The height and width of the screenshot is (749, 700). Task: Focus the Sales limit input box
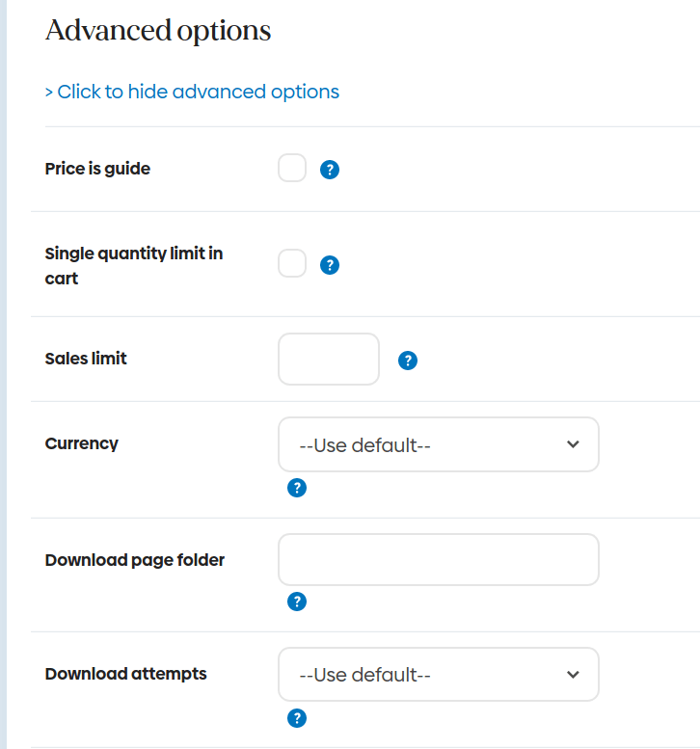point(329,359)
